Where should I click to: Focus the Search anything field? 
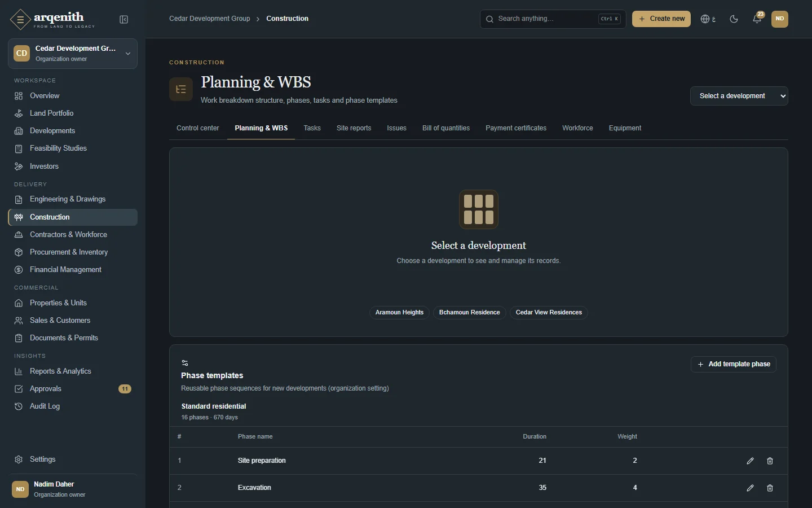(x=553, y=19)
